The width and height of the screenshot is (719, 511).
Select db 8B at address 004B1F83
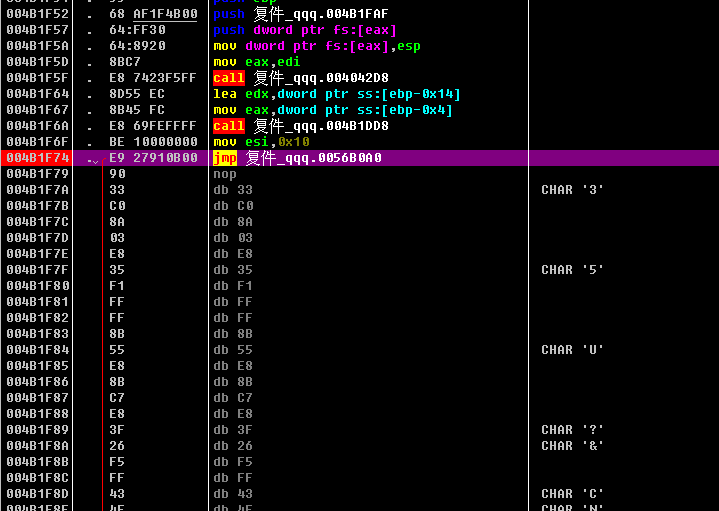coord(233,334)
